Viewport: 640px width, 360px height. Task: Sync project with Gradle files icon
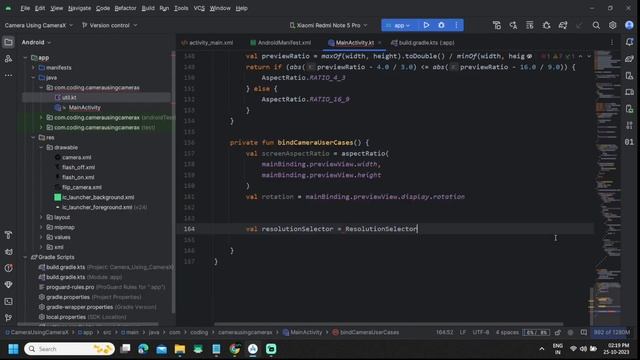[x=563, y=25]
